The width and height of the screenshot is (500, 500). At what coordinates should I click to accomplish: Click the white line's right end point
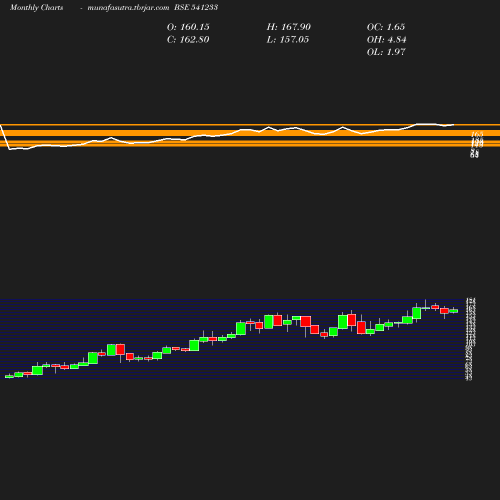tap(453, 125)
